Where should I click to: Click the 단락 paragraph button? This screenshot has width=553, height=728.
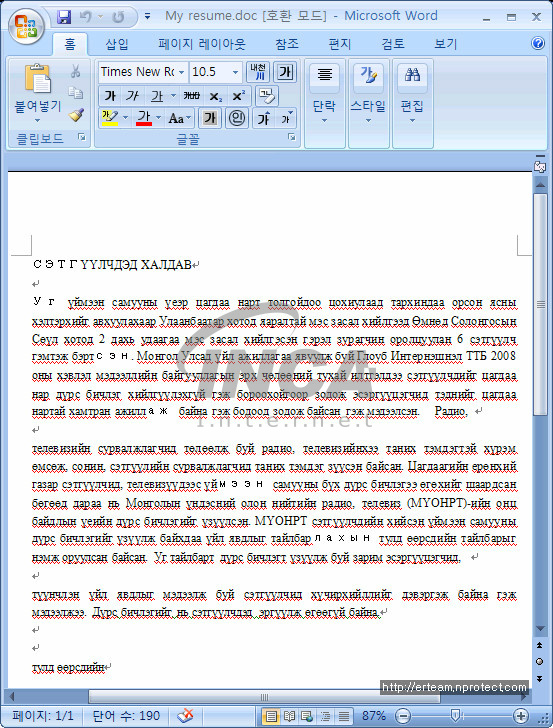tap(324, 95)
